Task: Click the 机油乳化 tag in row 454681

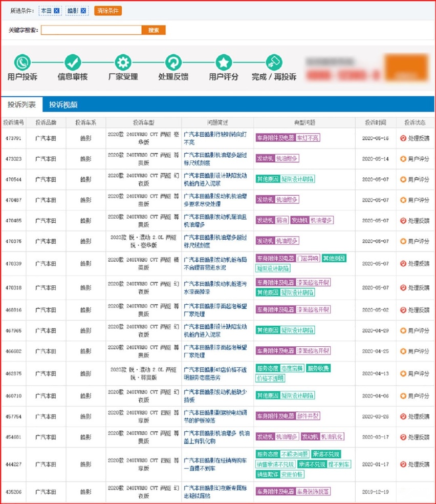Action: coord(332,436)
